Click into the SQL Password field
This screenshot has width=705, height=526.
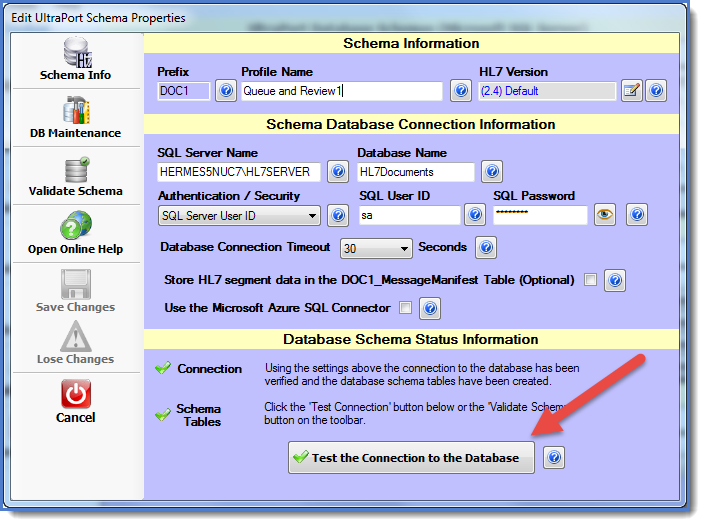click(x=540, y=215)
